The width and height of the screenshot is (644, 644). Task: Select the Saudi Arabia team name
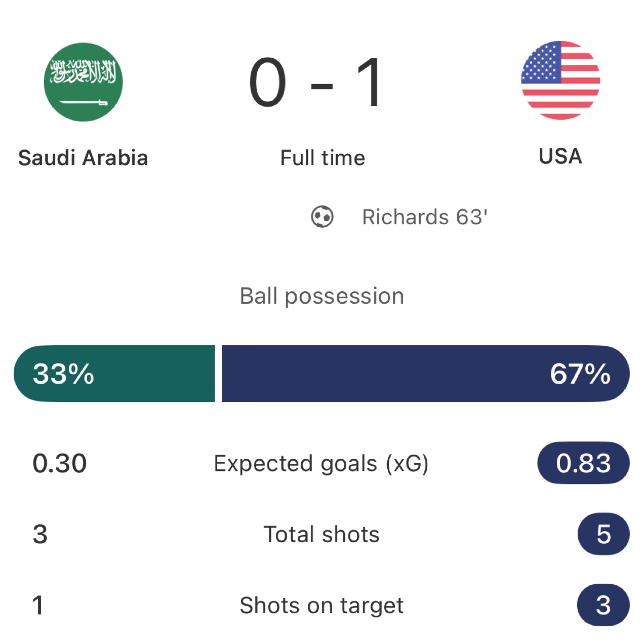[x=83, y=157]
